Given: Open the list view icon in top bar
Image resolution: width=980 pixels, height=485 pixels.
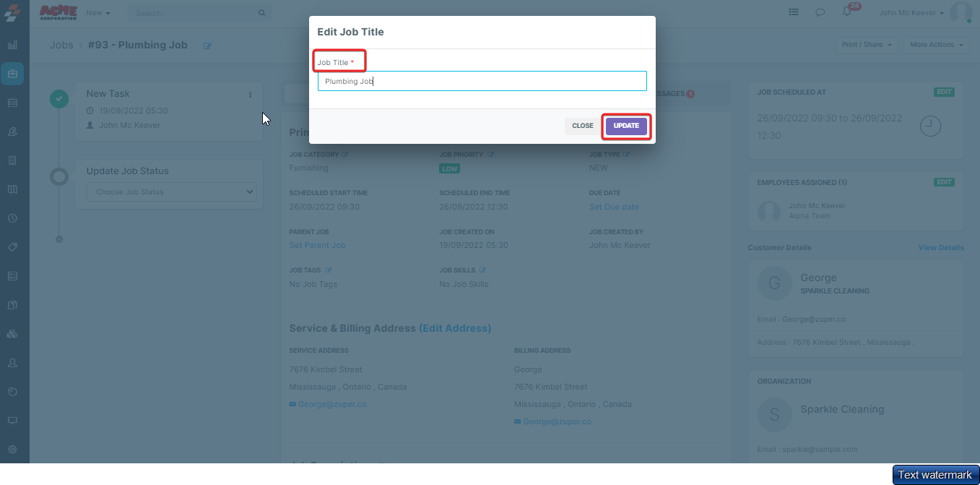Looking at the screenshot, I should (794, 12).
